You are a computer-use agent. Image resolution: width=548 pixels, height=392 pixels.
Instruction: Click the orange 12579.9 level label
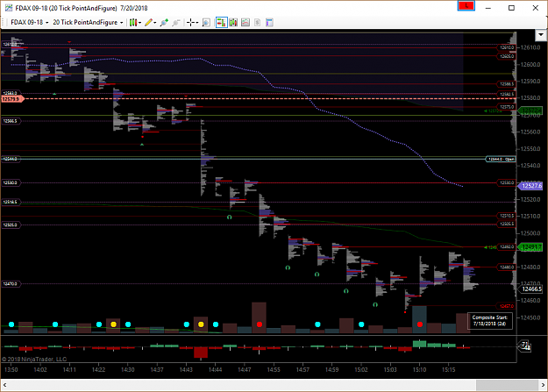[12, 99]
